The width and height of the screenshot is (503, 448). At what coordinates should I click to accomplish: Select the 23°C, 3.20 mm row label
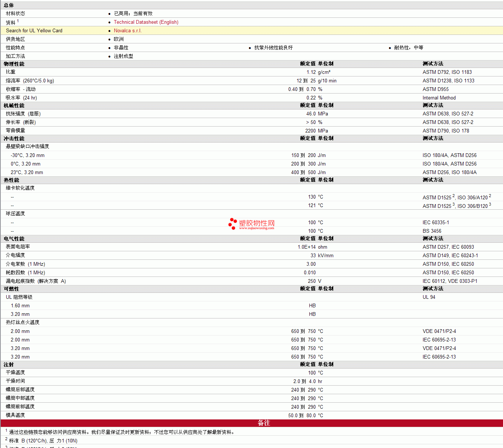pos(27,172)
